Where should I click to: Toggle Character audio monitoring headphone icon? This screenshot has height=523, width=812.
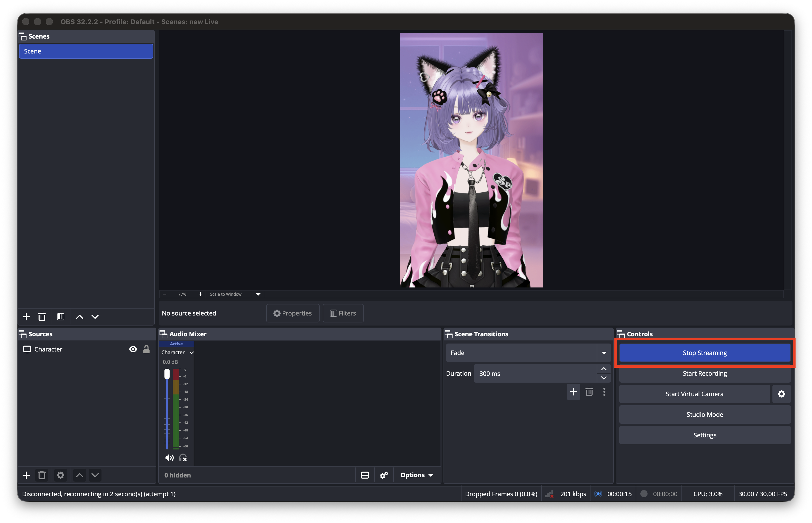point(183,458)
